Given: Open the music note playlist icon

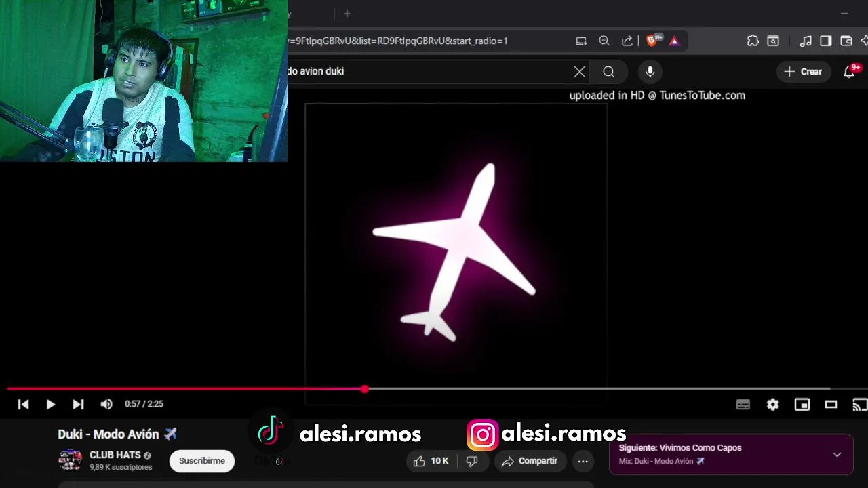Looking at the screenshot, I should pos(806,41).
